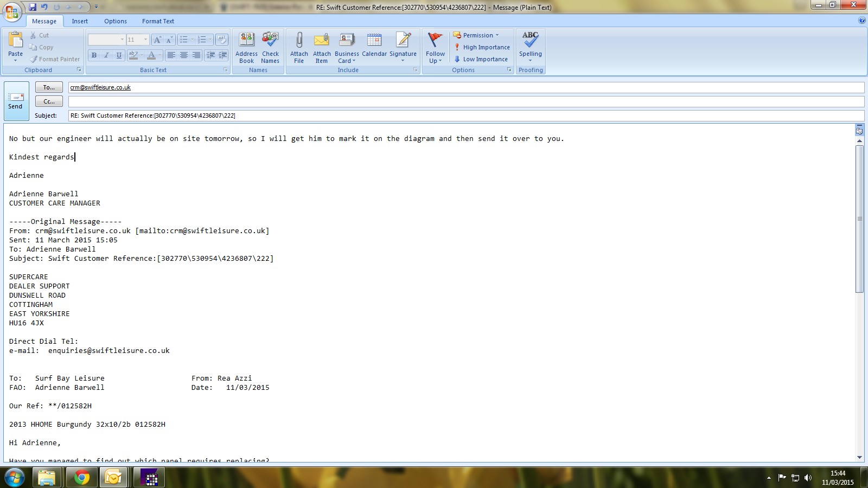Align text right
This screenshot has width=868, height=488.
(x=196, y=55)
